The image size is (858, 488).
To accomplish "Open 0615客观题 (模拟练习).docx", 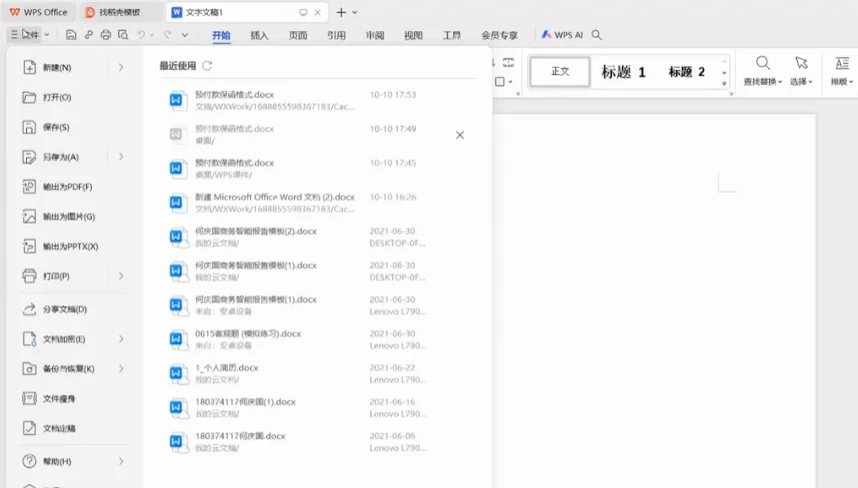I will pos(317,339).
